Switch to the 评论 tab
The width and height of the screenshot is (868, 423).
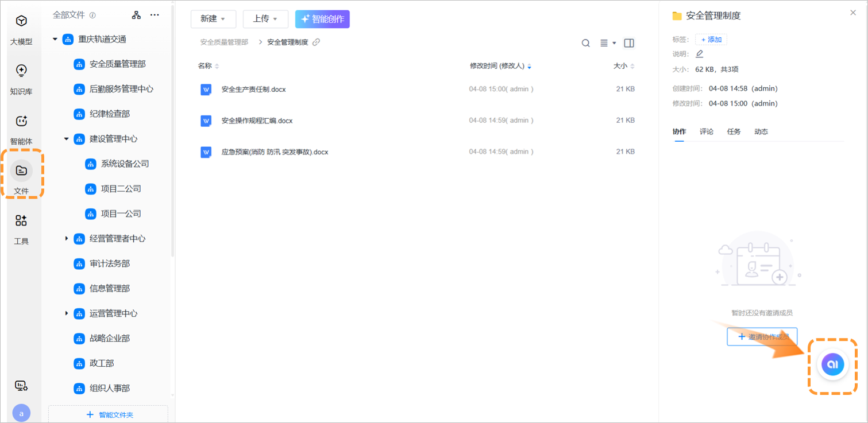706,131
